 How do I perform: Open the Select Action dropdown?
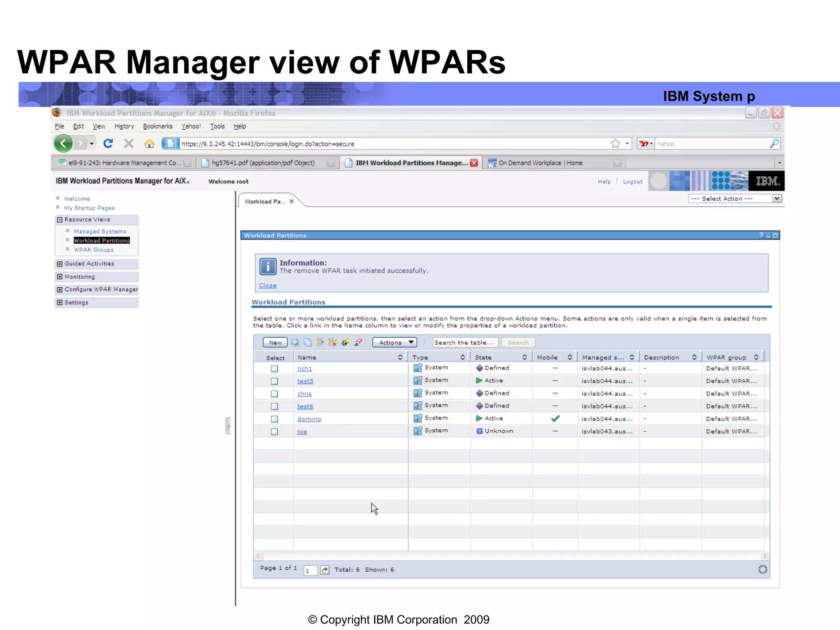tap(735, 199)
